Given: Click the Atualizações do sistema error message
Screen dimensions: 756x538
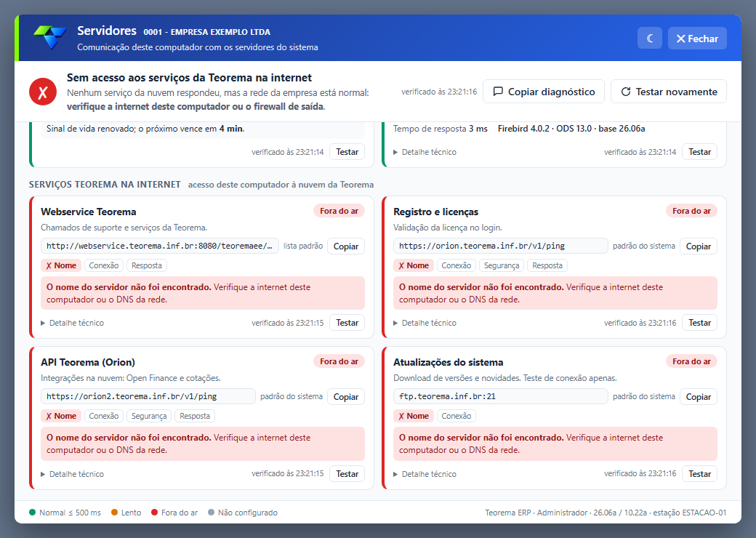Looking at the screenshot, I should click(x=555, y=443).
